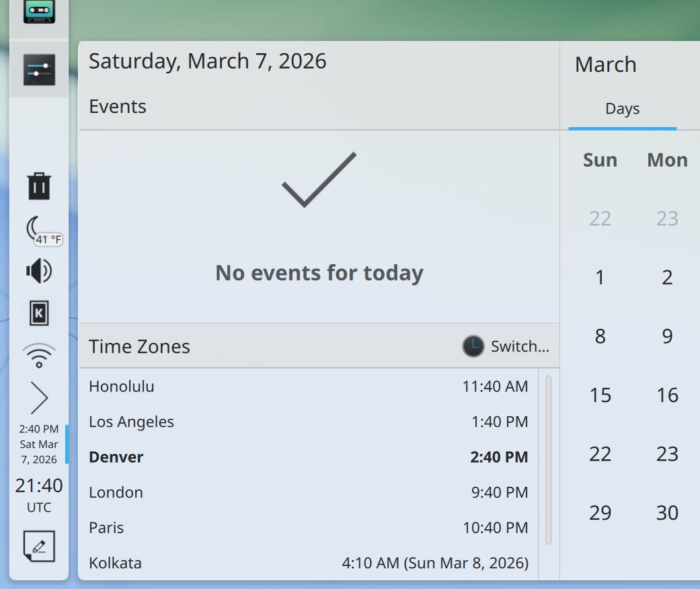The image size is (700, 589).
Task: Click the settings sliders panel icon
Action: point(39,70)
